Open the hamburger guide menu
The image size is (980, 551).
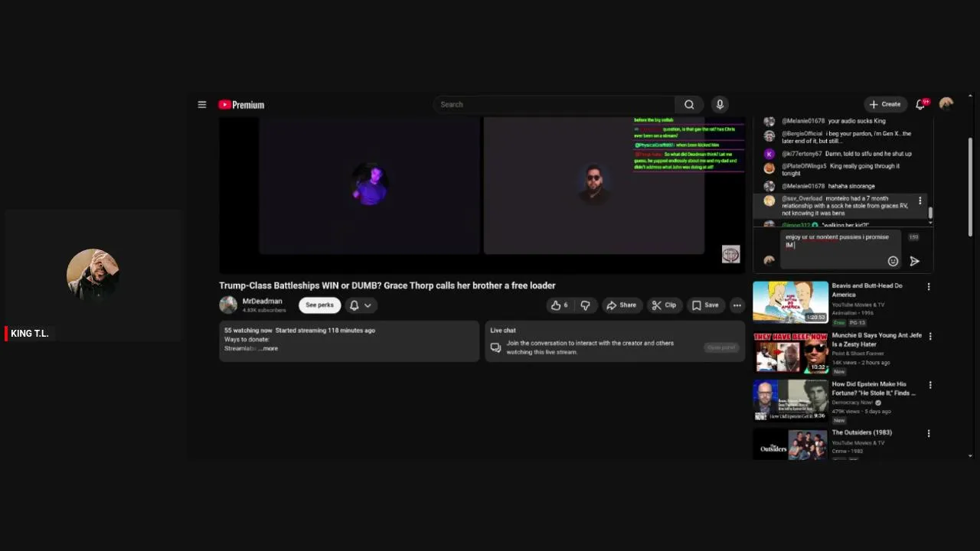[202, 105]
